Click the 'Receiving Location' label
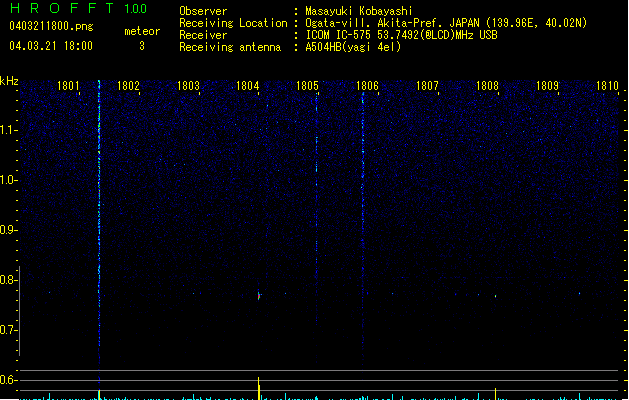 (233, 23)
